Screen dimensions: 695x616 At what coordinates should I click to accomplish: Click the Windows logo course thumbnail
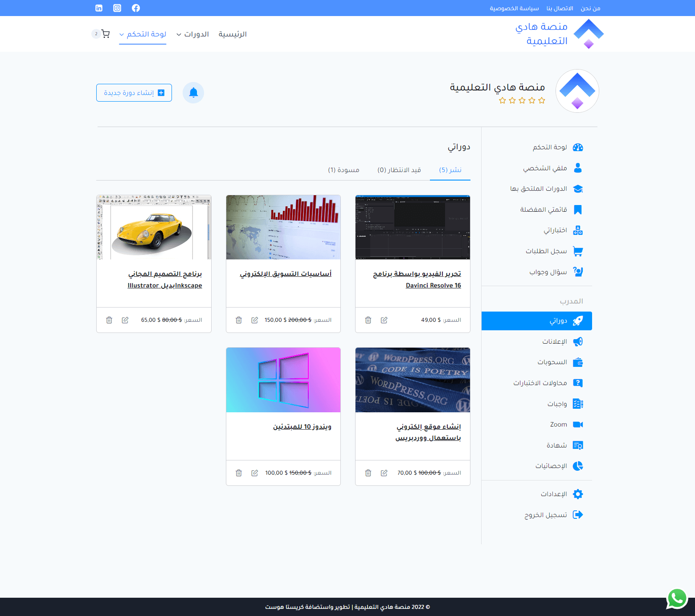(283, 380)
